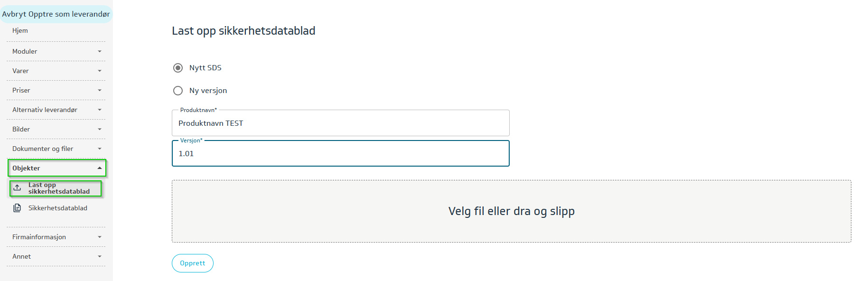Image resolution: width=868 pixels, height=281 pixels.
Task: Open the Annet menu section
Action: click(22, 256)
